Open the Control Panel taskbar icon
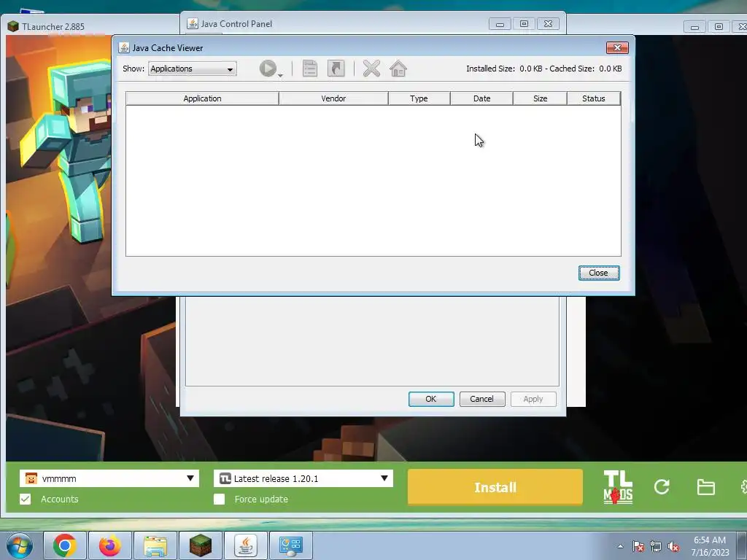Viewport: 747px width, 560px height. tap(291, 545)
